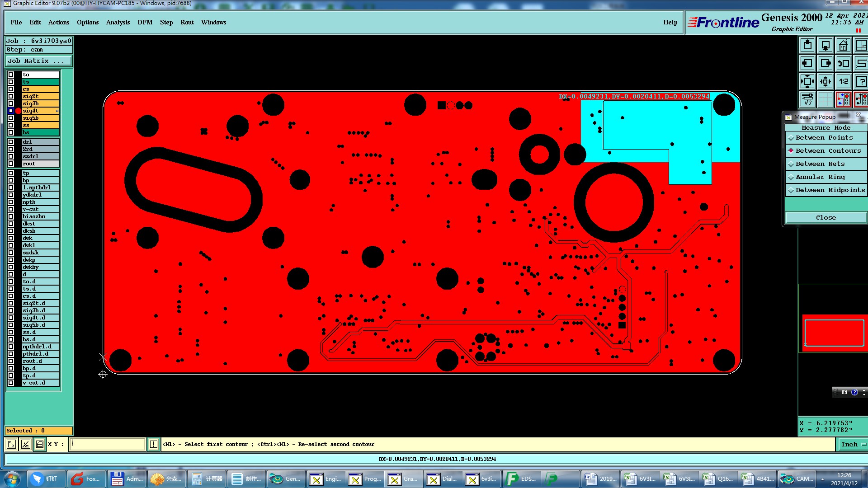
Task: Open the wrench and palette settings icon
Action: click(807, 99)
